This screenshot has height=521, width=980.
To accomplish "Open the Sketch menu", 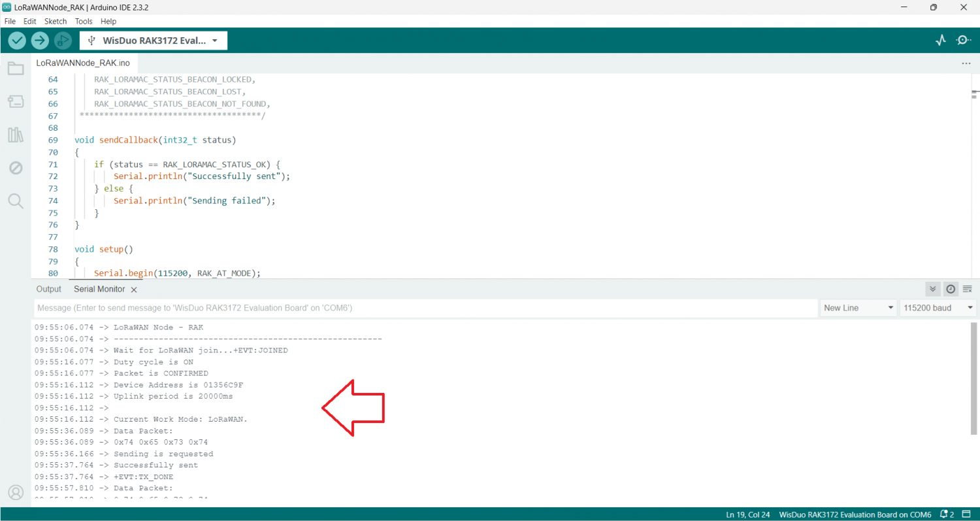I will pos(56,22).
